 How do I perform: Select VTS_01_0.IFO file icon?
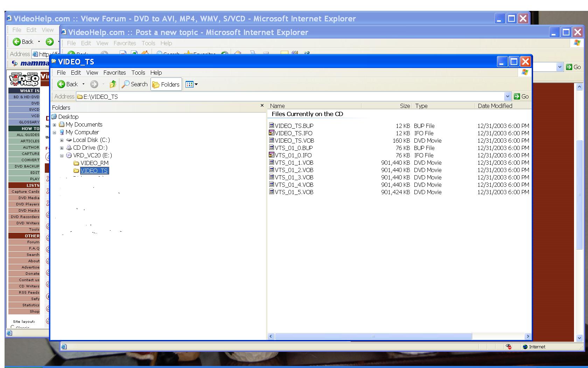(x=271, y=155)
